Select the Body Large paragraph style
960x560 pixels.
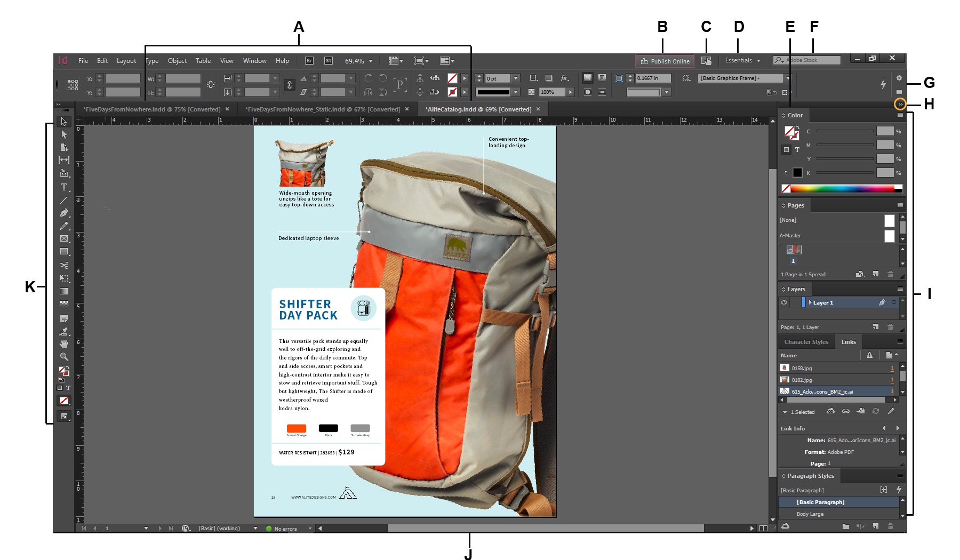tap(838, 514)
